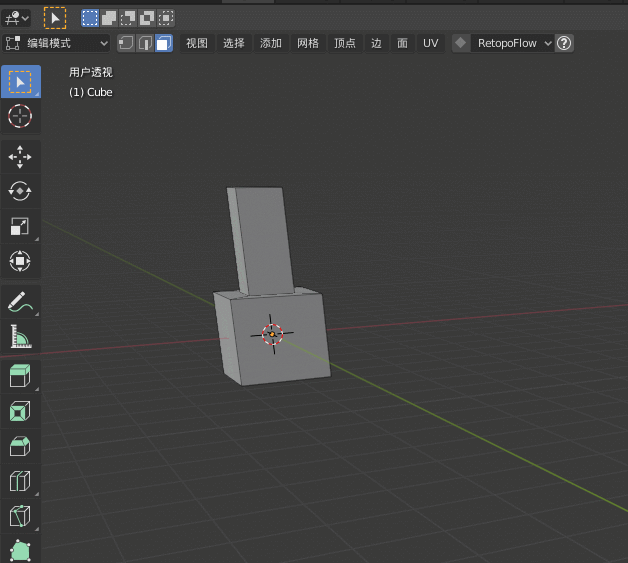Set selection mode to Subtract

click(x=128, y=18)
